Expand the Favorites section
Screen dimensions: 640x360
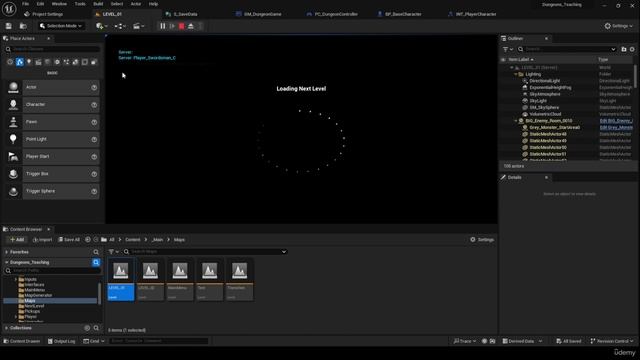[7, 252]
